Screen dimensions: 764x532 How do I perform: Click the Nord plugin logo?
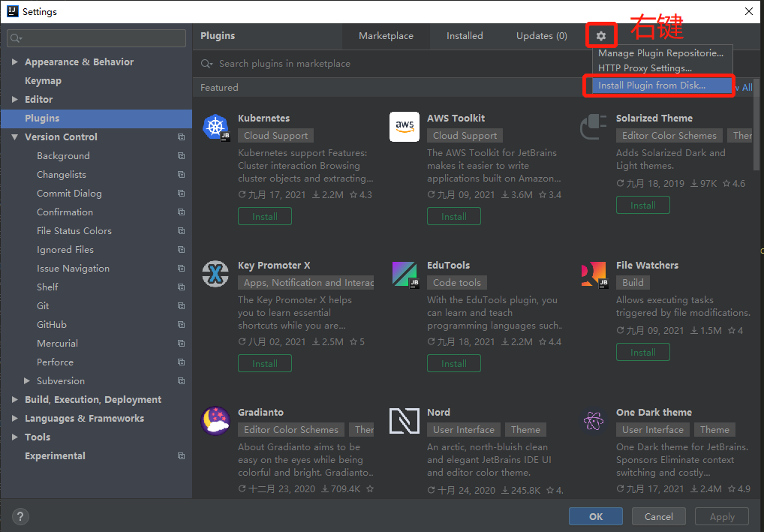[405, 421]
